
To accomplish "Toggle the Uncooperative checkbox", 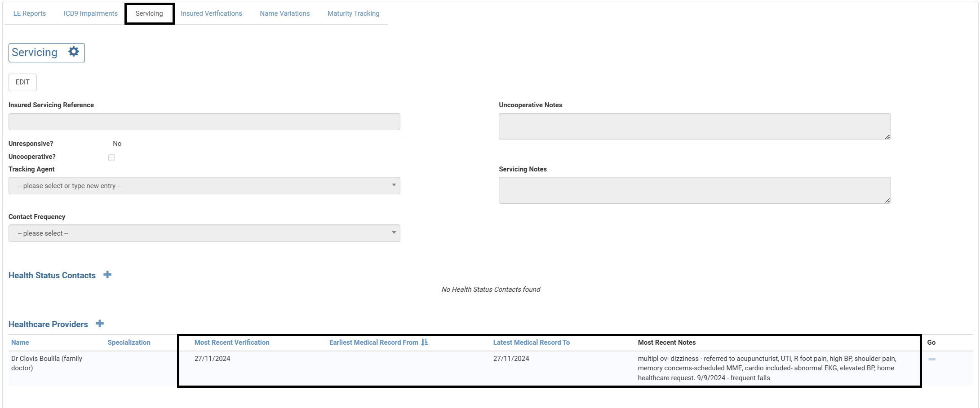I will [x=111, y=158].
